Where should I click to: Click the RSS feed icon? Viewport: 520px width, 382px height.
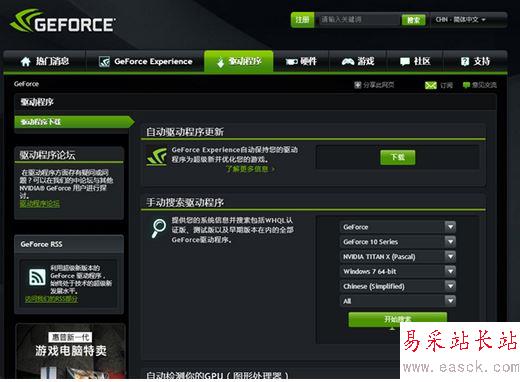pyautogui.click(x=37, y=277)
